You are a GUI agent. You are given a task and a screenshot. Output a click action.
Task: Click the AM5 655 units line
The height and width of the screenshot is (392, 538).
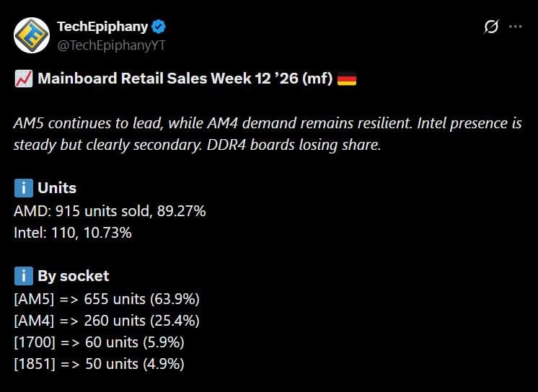click(107, 298)
